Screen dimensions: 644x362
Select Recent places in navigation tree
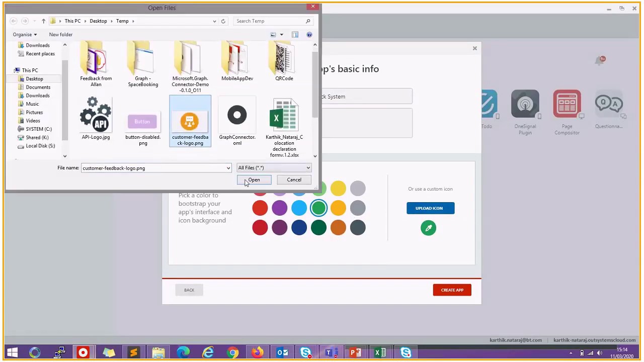(40, 54)
